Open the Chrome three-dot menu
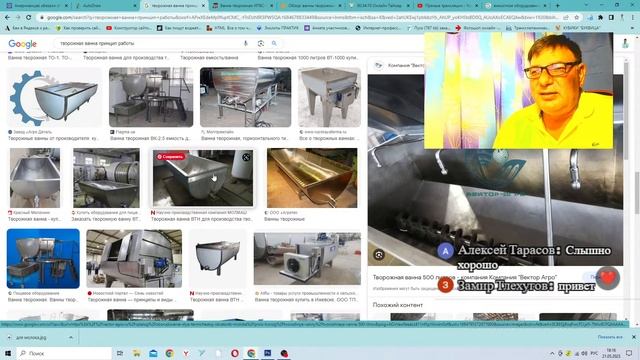Image resolution: width=640 pixels, height=360 pixels. (633, 18)
